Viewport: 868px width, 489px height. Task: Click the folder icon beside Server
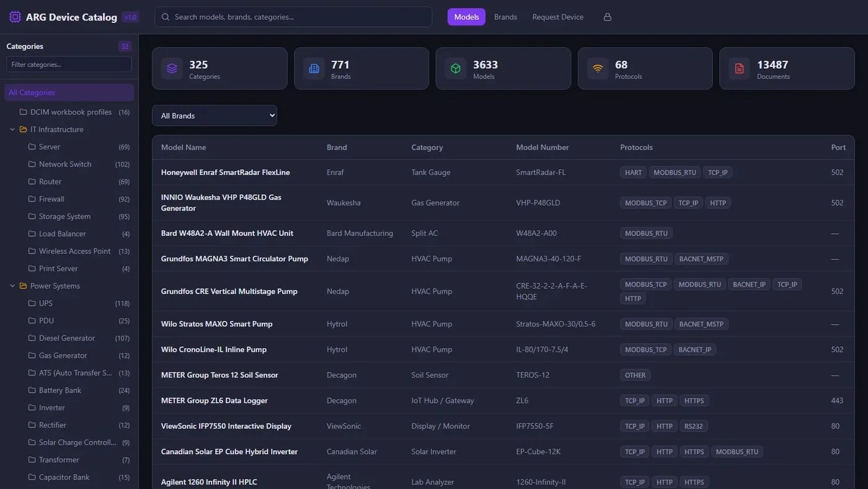pos(32,147)
